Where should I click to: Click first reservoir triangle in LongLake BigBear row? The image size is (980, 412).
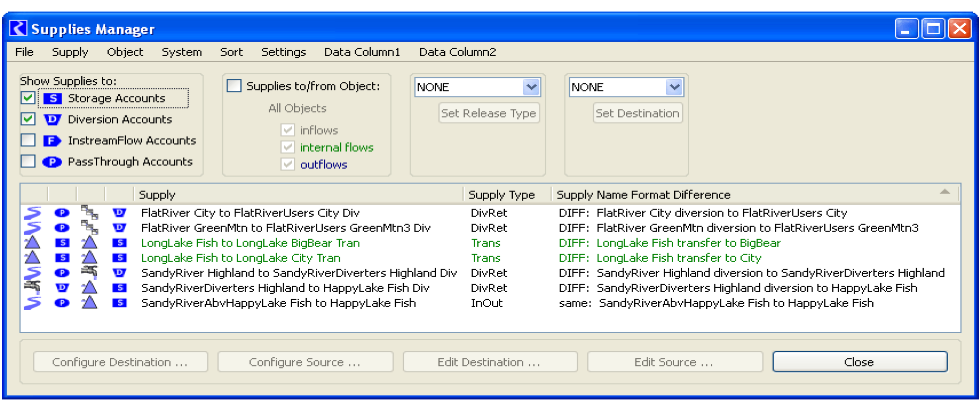33,243
